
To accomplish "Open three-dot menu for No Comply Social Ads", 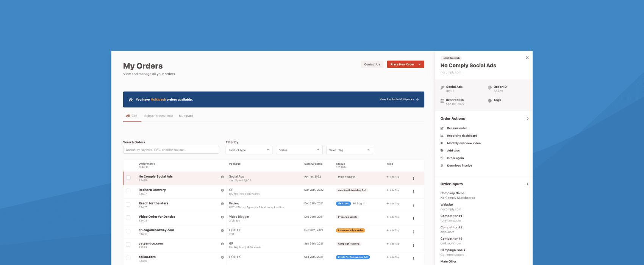I will (413, 178).
